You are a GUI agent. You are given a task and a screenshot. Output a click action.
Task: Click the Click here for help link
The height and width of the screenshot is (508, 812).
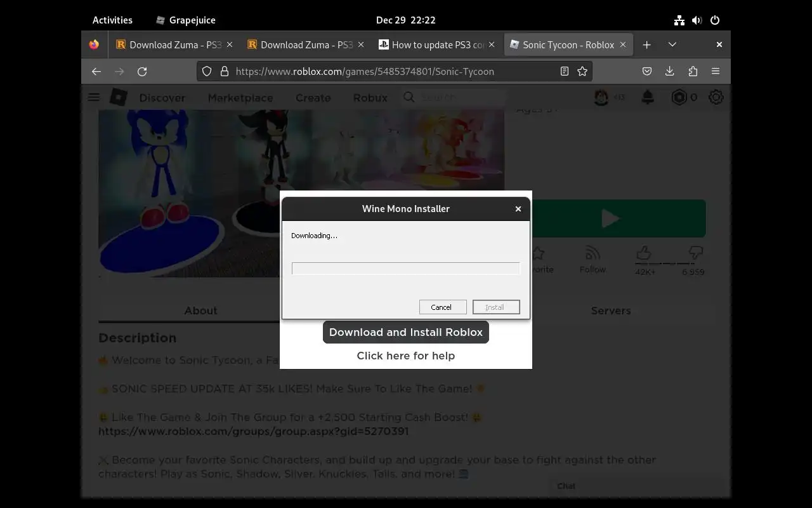406,356
